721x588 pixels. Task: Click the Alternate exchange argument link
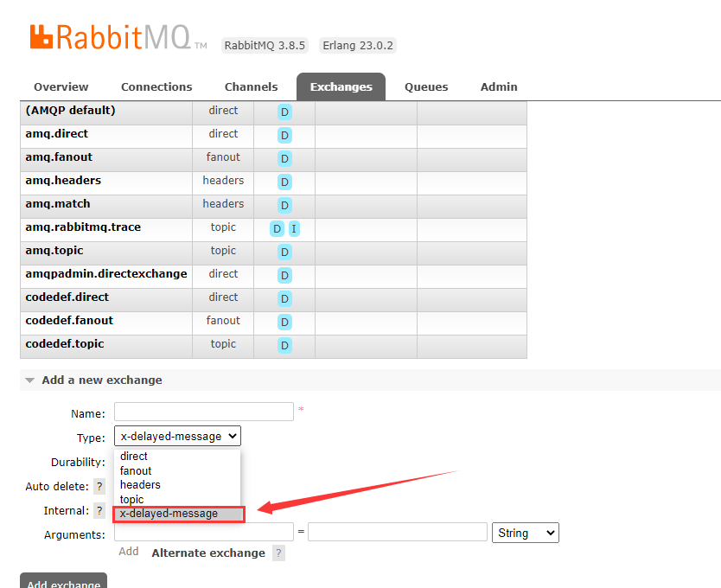click(x=208, y=553)
